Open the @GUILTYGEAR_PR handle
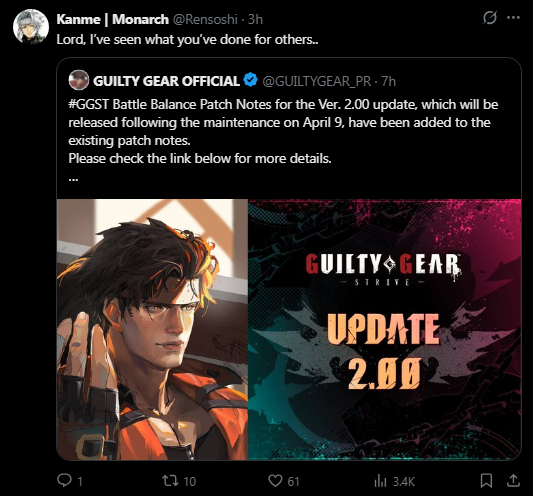533x496 pixels. [316, 81]
